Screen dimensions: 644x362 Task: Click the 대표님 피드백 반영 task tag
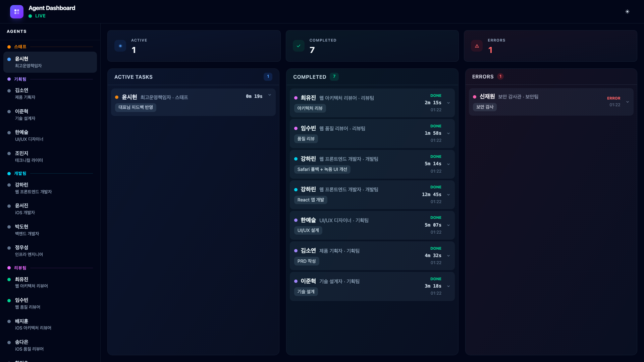click(x=136, y=107)
